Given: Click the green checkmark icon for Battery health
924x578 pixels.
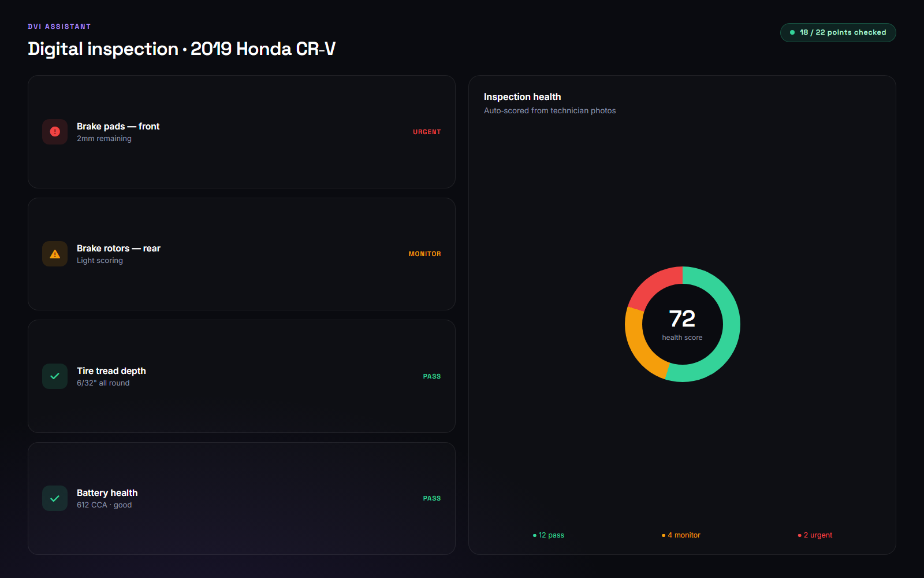Looking at the screenshot, I should (x=55, y=498).
